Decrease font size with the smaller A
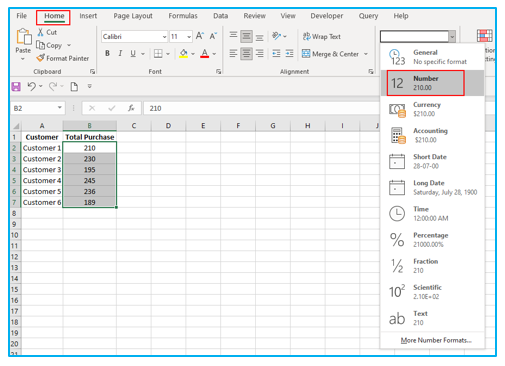Screen dimensions: 505x366 213,36
